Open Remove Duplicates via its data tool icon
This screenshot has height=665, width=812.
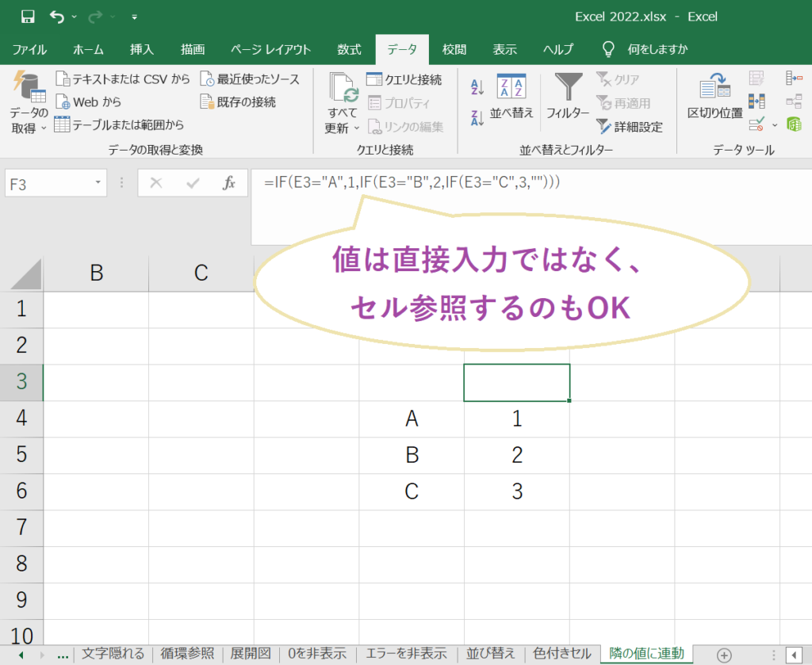756,99
